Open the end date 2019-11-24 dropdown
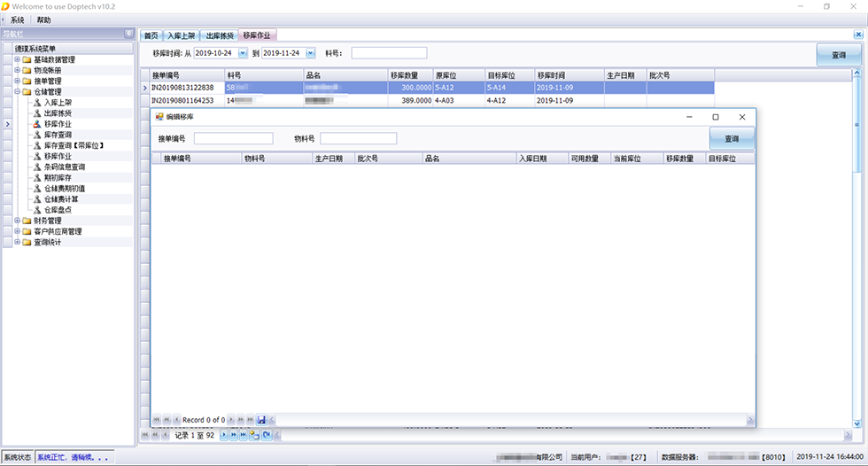The height and width of the screenshot is (466, 868). [310, 53]
